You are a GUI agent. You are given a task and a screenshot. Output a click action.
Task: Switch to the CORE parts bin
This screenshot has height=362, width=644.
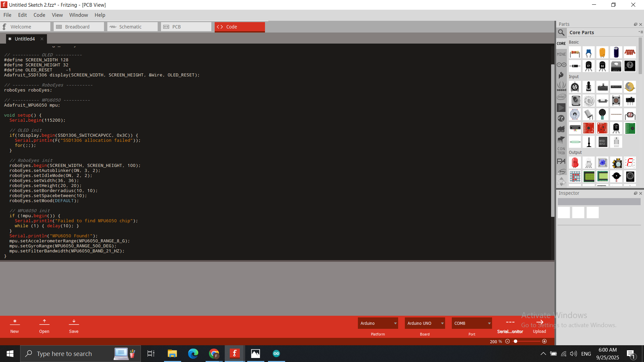561,44
